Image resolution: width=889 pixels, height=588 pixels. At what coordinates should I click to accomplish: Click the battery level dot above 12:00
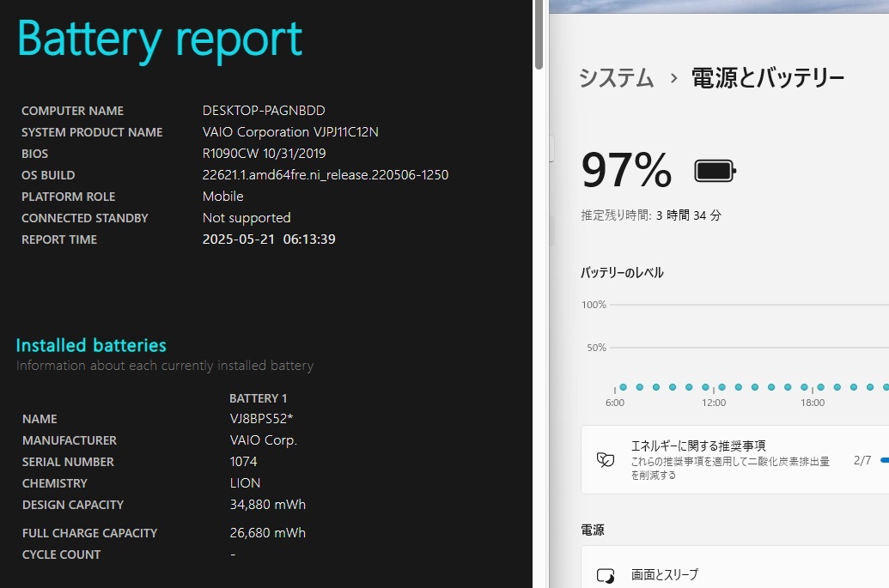coord(722,387)
